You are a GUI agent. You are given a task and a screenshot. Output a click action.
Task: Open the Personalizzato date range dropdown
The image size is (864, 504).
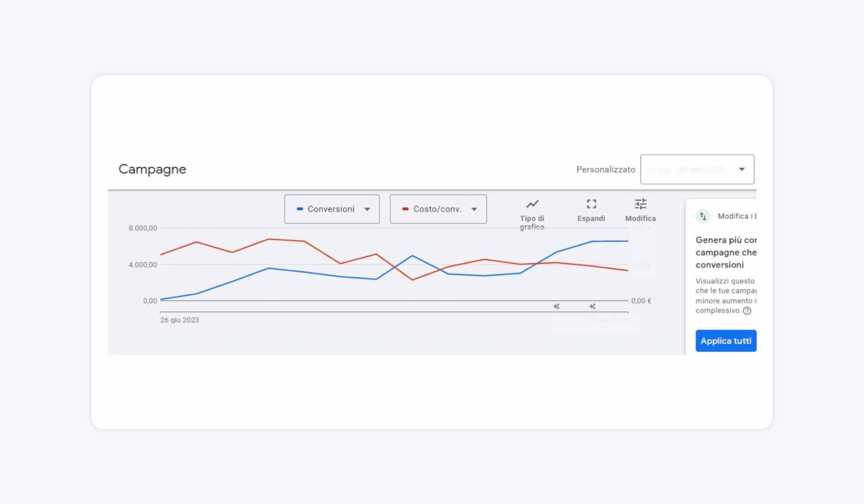[x=697, y=169]
